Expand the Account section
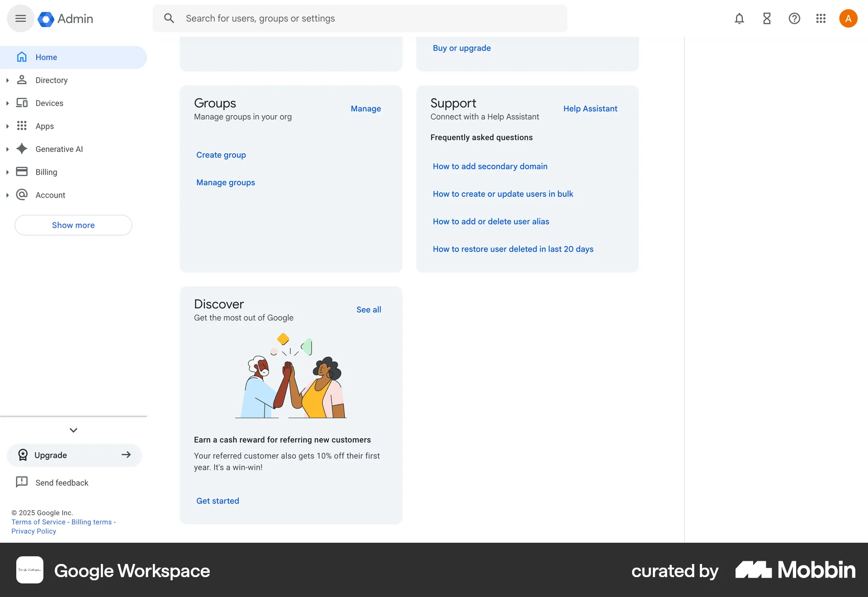This screenshot has height=597, width=868. (7, 195)
